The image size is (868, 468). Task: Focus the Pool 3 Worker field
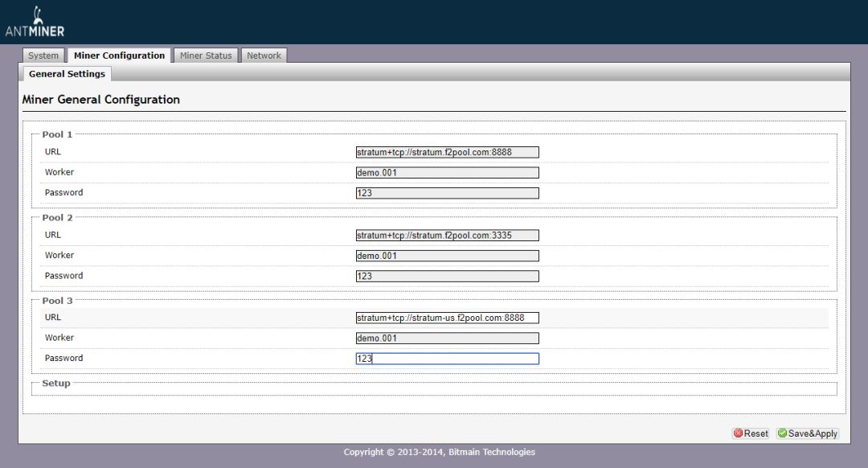coord(447,339)
